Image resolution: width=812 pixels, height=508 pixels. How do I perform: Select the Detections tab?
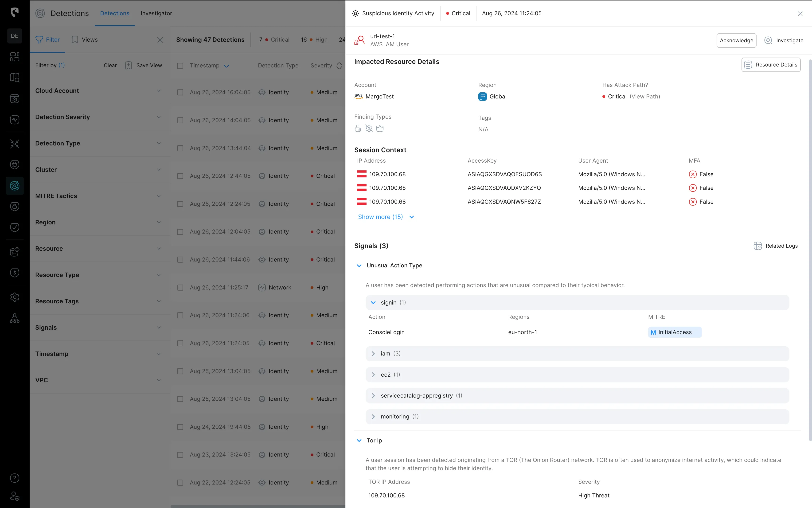[x=115, y=13]
